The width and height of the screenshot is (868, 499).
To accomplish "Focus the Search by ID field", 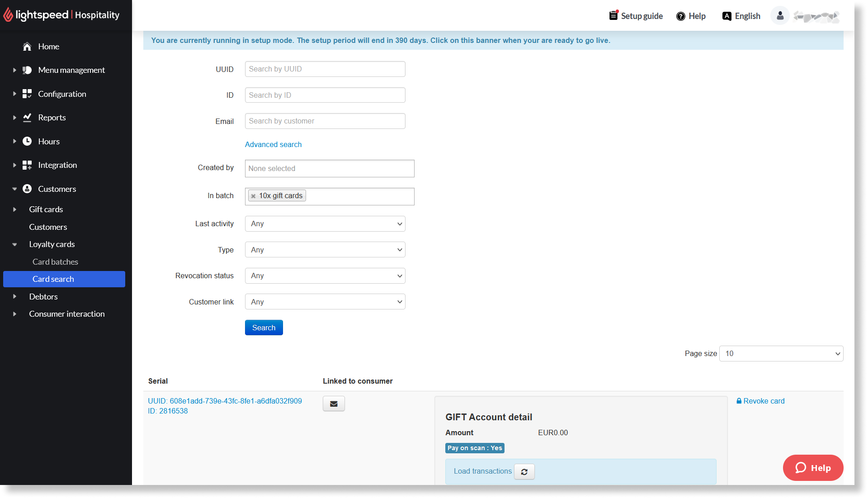I will [325, 95].
